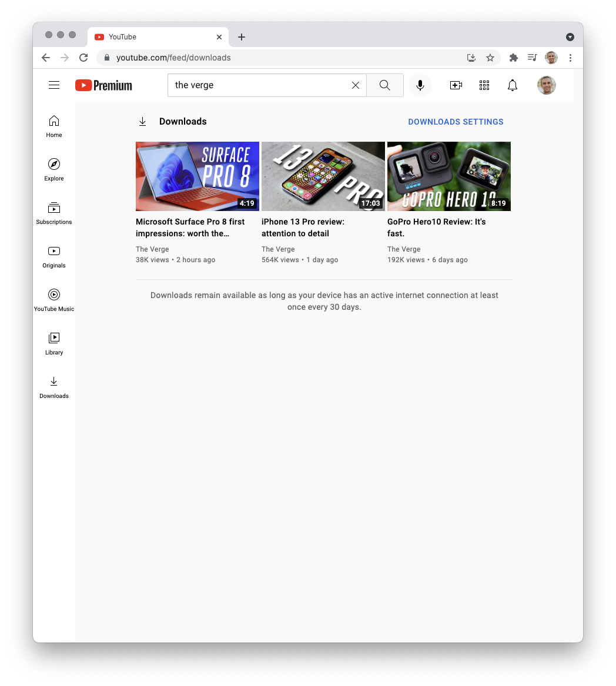The width and height of the screenshot is (616, 686).
Task: Open Subscriptions in the sidebar
Action: [54, 213]
